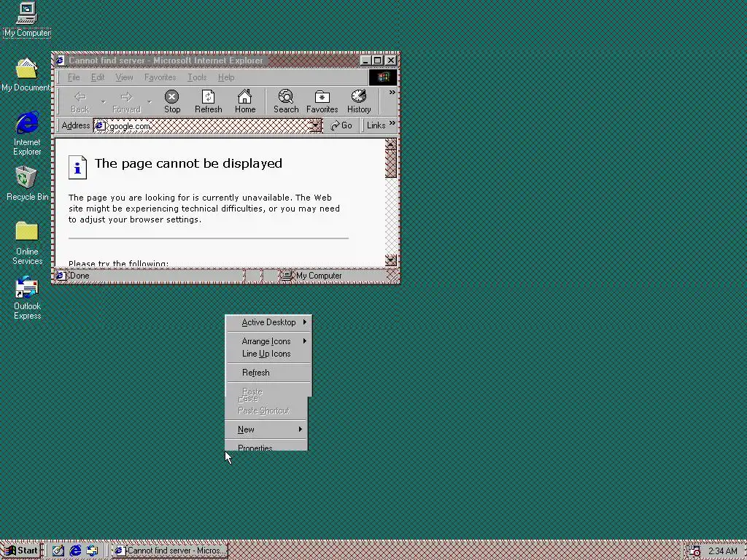This screenshot has width=747, height=560.
Task: Expand the New submenu in context menu
Action: [266, 429]
